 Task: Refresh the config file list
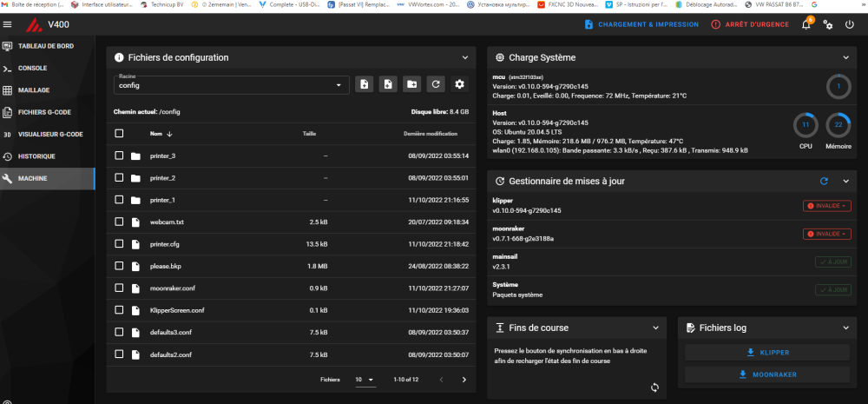pyautogui.click(x=436, y=84)
